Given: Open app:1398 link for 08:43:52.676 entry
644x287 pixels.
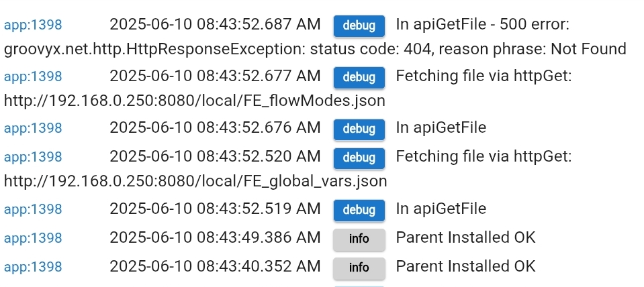Looking at the screenshot, I should (33, 128).
